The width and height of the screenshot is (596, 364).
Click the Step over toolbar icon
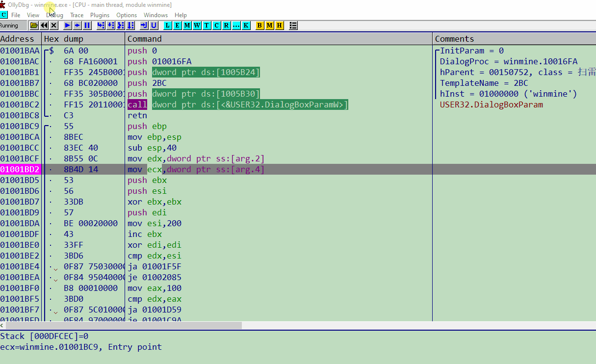point(110,25)
